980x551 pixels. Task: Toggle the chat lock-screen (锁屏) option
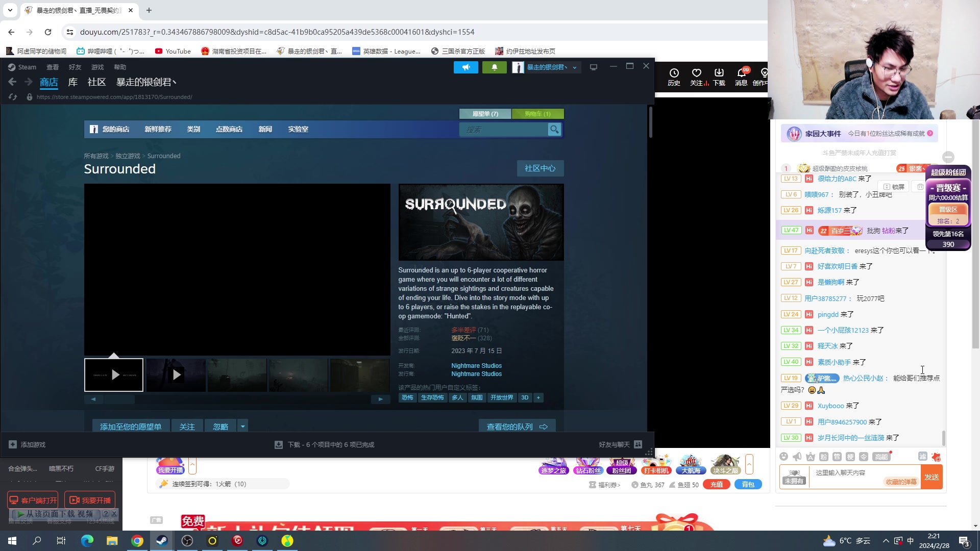click(x=894, y=187)
